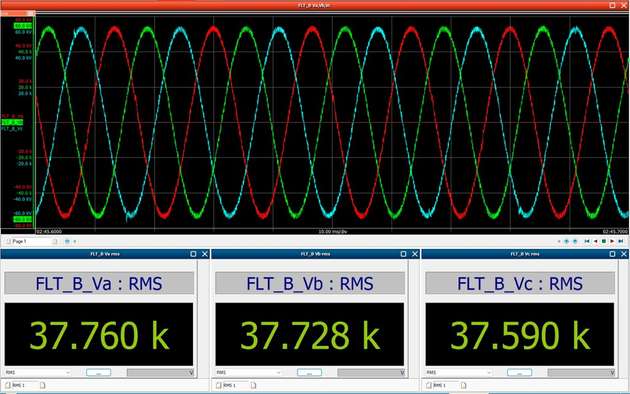Click the highlighted green bottom scale value on axis

23,219
